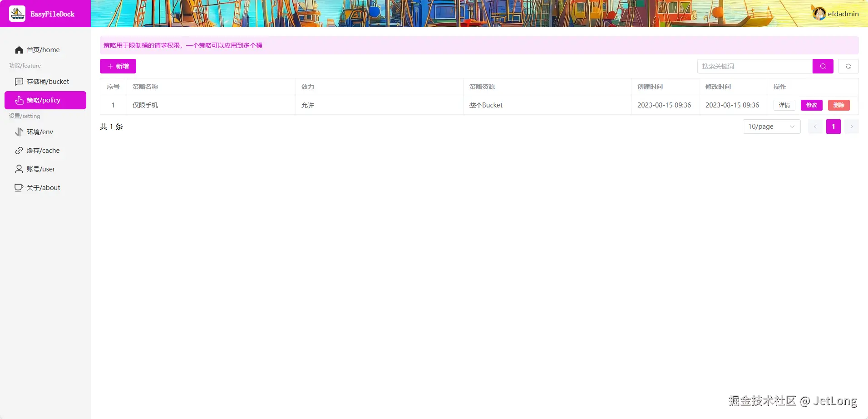The image size is (868, 419).
Task: Select page 1 in pagination
Action: [x=833, y=127]
